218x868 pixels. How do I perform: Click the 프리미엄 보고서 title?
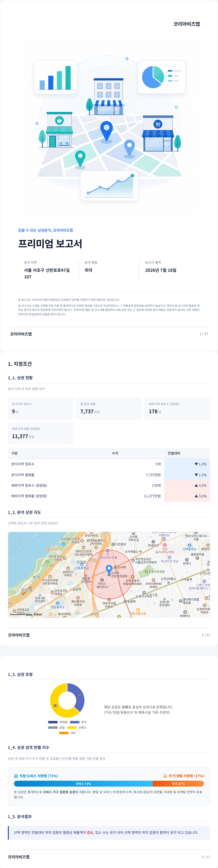[50, 244]
